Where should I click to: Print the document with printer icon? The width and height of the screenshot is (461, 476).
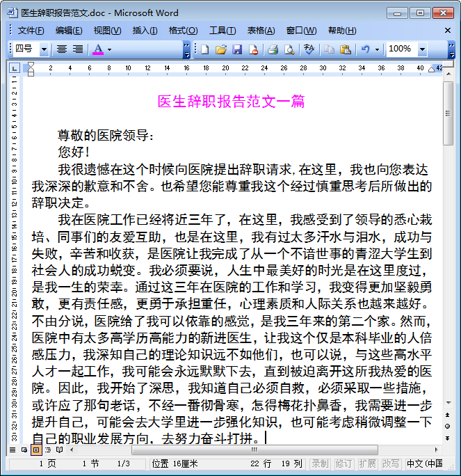click(273, 49)
